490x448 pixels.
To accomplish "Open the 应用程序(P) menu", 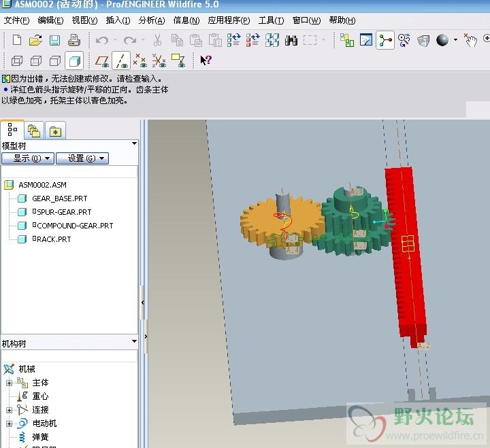I will click(x=229, y=20).
